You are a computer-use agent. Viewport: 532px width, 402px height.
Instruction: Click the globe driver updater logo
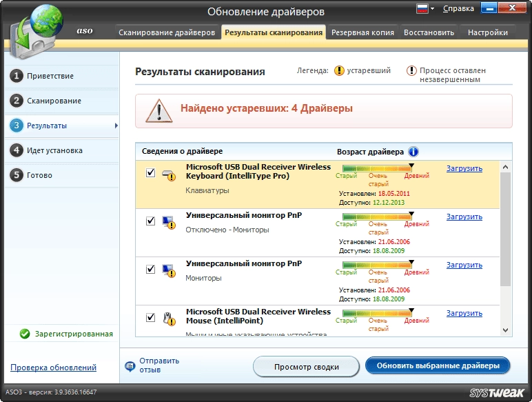pos(37,32)
